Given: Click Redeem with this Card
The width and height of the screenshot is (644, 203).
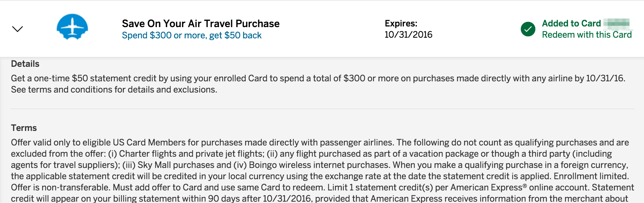Looking at the screenshot, I should (587, 35).
